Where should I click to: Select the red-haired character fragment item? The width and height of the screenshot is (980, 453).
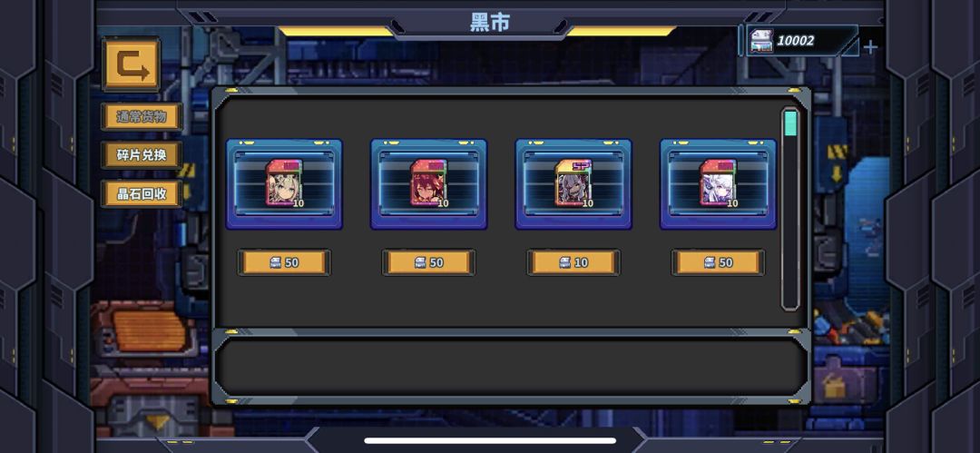pyautogui.click(x=428, y=183)
